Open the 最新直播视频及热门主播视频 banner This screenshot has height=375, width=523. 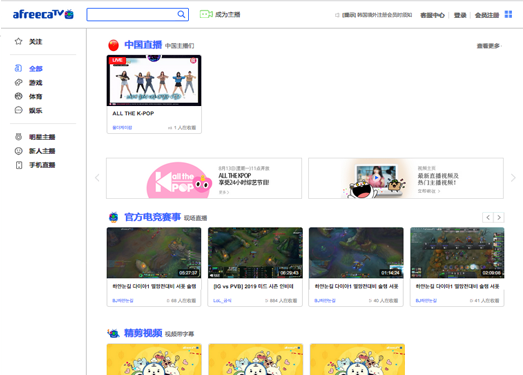[x=406, y=178]
